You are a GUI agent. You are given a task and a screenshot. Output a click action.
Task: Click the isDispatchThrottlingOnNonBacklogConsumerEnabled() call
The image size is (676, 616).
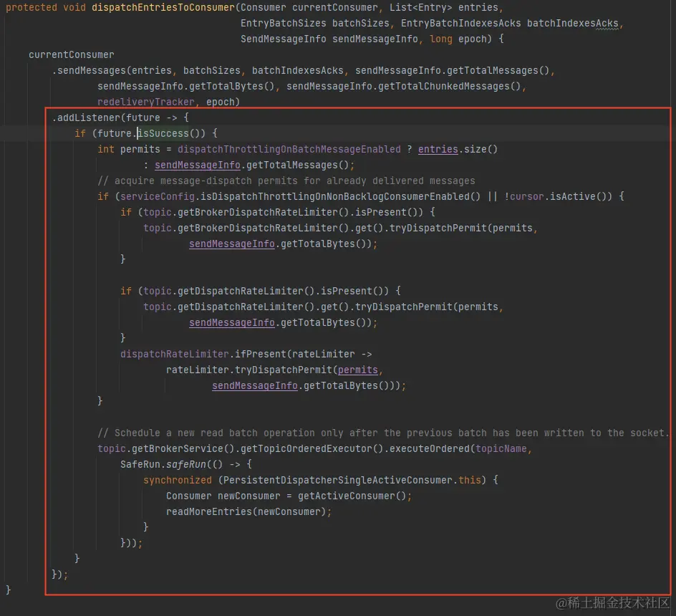point(340,197)
